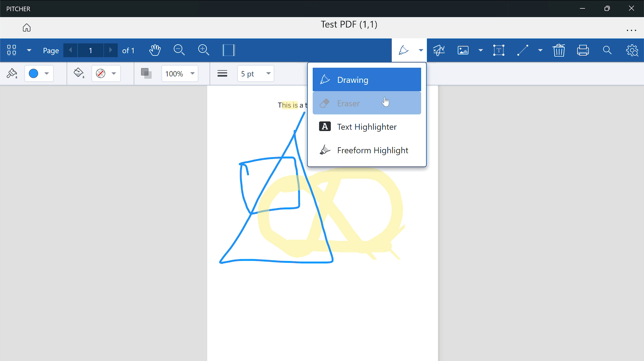This screenshot has width=644, height=361.
Task: Click the trash delete icon
Action: (x=559, y=50)
